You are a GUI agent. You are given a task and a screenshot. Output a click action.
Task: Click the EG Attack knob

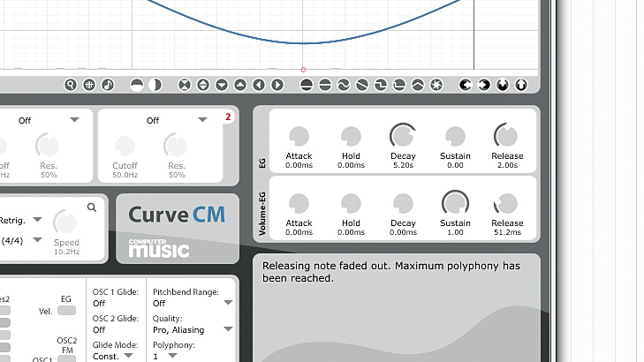pyautogui.click(x=299, y=136)
